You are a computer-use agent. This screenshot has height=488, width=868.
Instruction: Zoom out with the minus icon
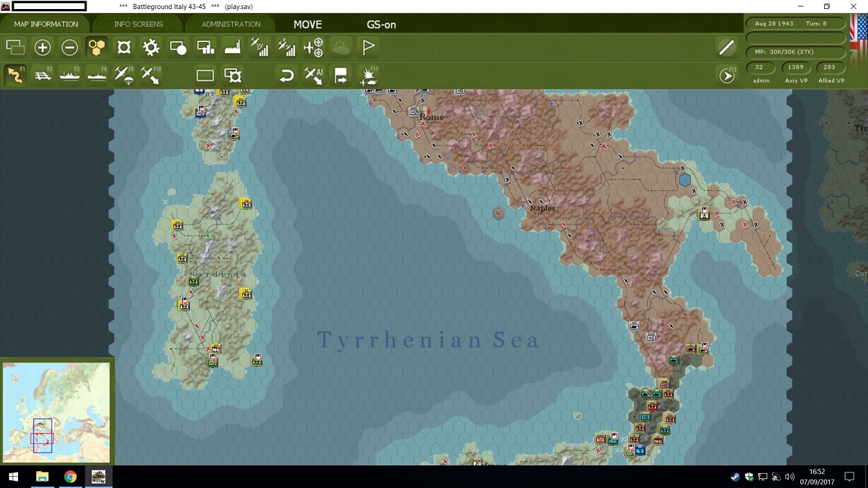coord(70,47)
